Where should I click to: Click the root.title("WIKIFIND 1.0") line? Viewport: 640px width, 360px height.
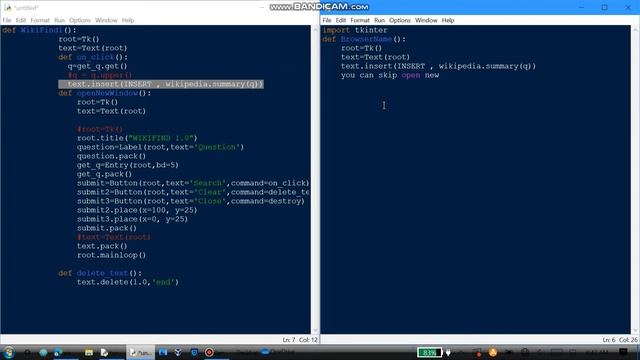pos(137,138)
